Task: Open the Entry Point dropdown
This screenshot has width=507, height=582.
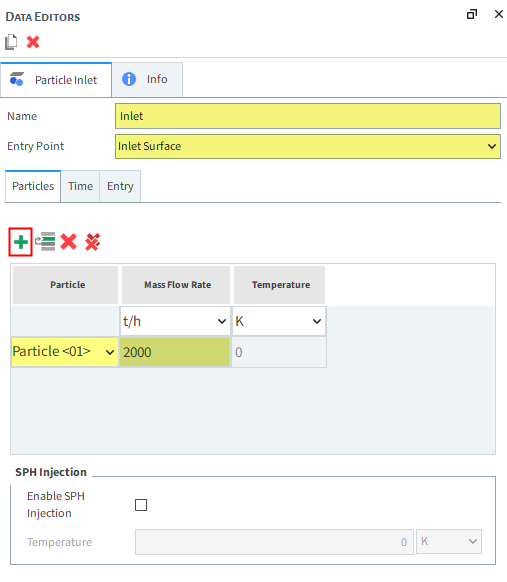Action: [308, 146]
